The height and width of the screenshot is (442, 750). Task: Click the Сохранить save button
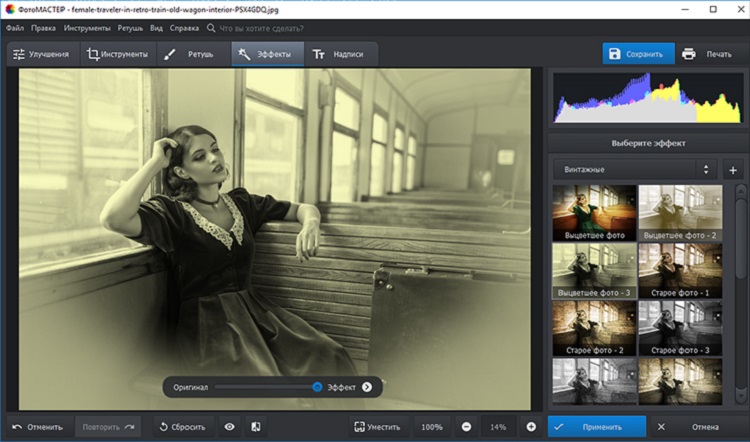pyautogui.click(x=638, y=54)
